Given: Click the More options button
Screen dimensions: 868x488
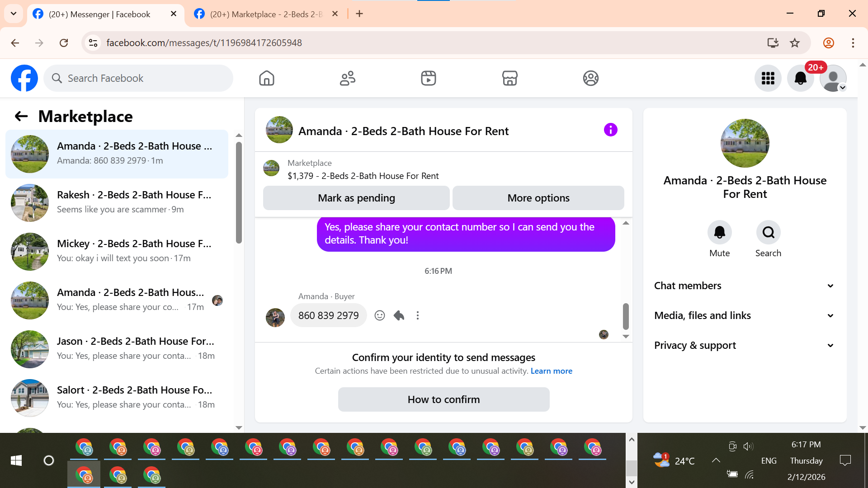Looking at the screenshot, I should point(538,198).
